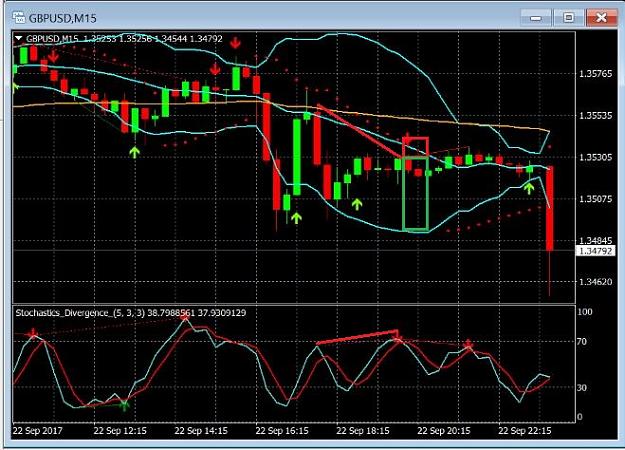Image resolution: width=625 pixels, height=450 pixels.
Task: Click the stochastic level 70 label
Action: tap(582, 342)
